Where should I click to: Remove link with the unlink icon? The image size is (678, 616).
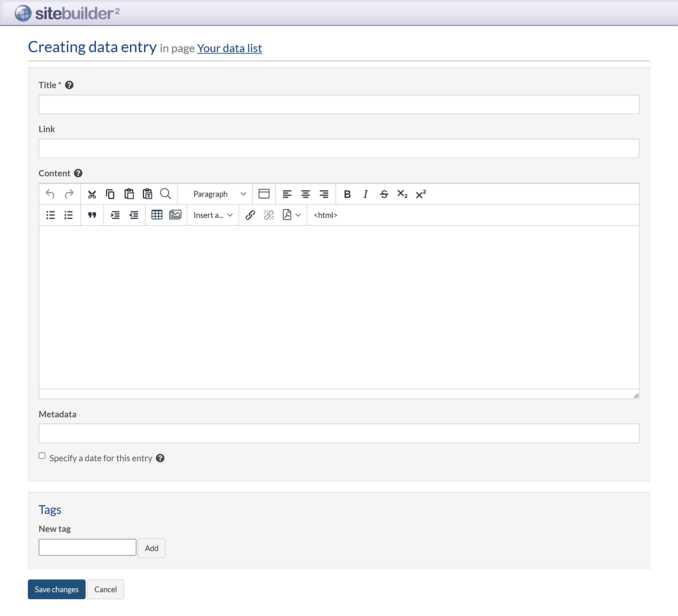tap(269, 215)
